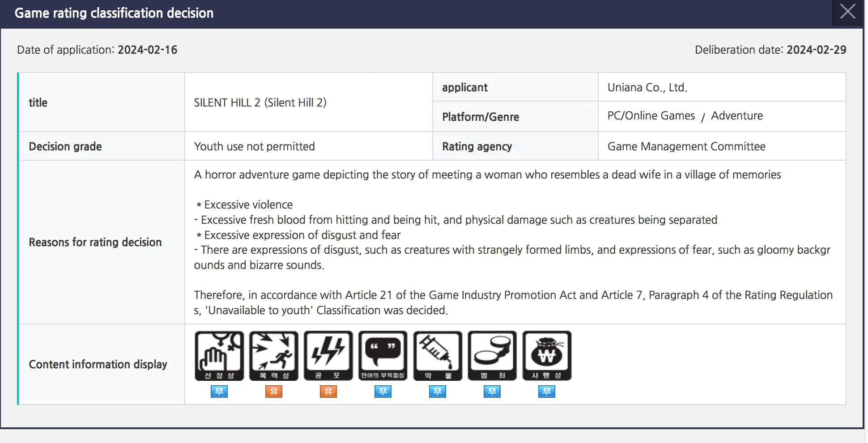The width and height of the screenshot is (868, 443).
Task: Click the horror adventure game description sentence
Action: tap(487, 175)
